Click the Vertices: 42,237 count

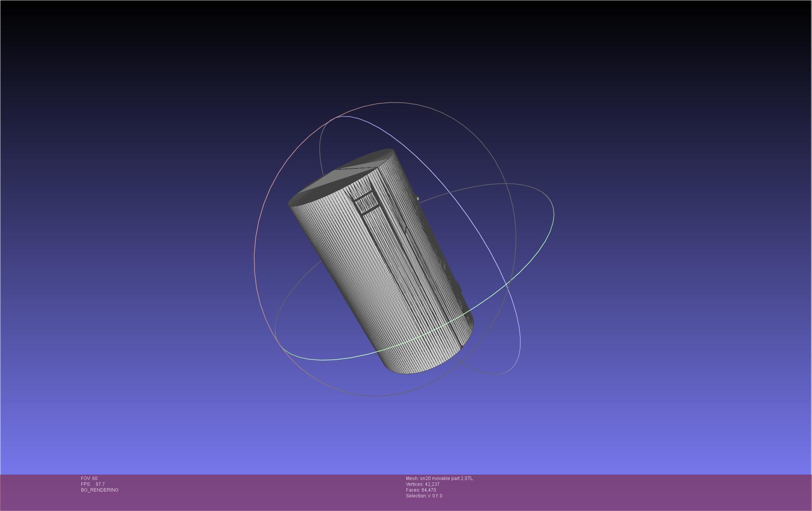coord(422,484)
